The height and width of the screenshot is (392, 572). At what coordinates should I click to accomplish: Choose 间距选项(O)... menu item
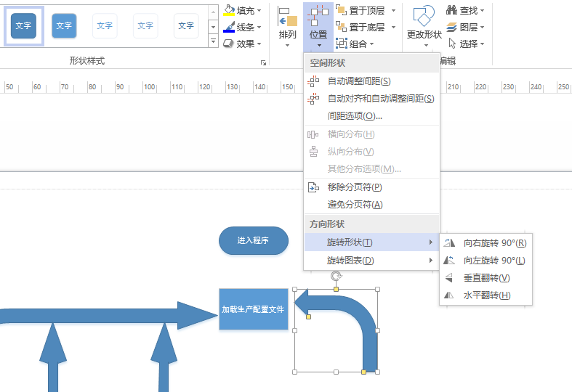(371, 116)
